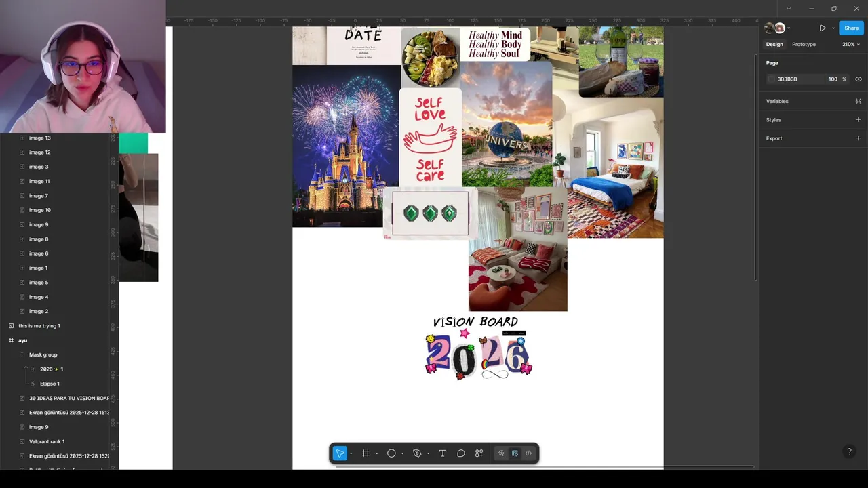Click the Mask group layer icon
Image resolution: width=868 pixels, height=488 pixels.
click(x=22, y=354)
